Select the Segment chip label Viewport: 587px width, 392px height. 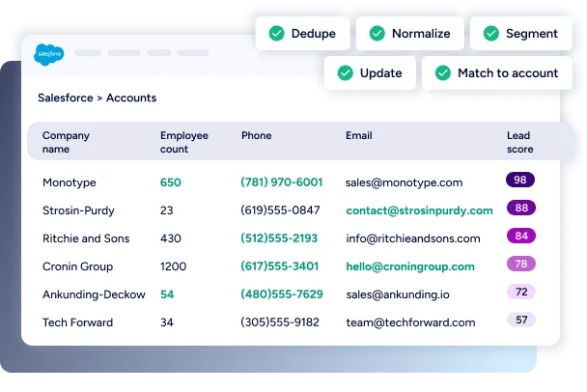pos(532,34)
